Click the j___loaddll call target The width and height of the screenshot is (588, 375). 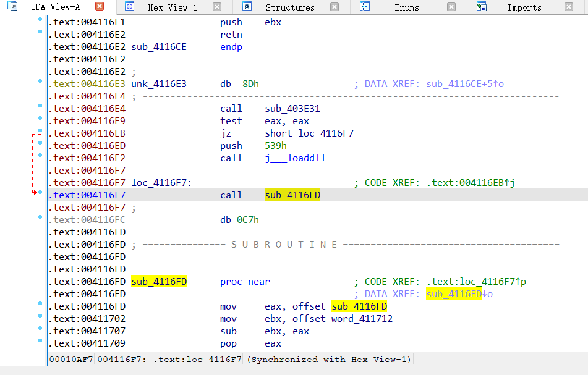(x=295, y=158)
